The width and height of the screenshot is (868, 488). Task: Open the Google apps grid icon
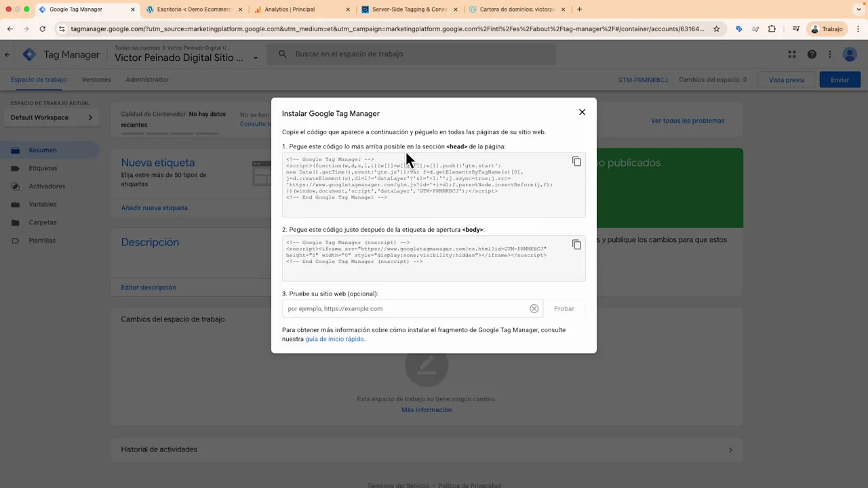tap(791, 54)
